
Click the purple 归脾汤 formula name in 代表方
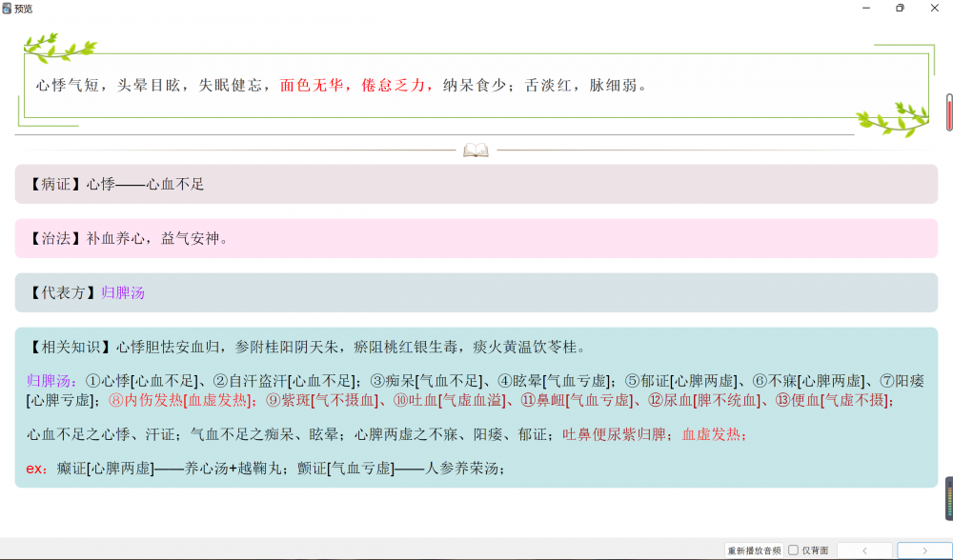click(123, 292)
